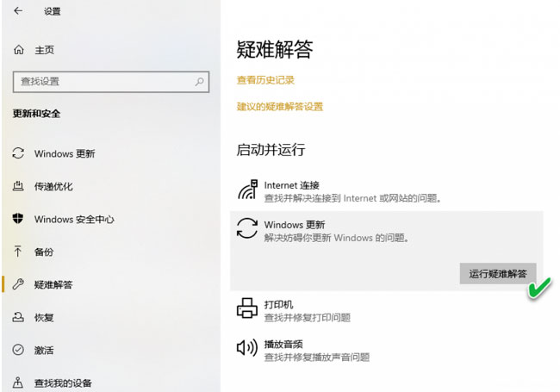Click the text 查找并修复播放声音问题

(317, 357)
